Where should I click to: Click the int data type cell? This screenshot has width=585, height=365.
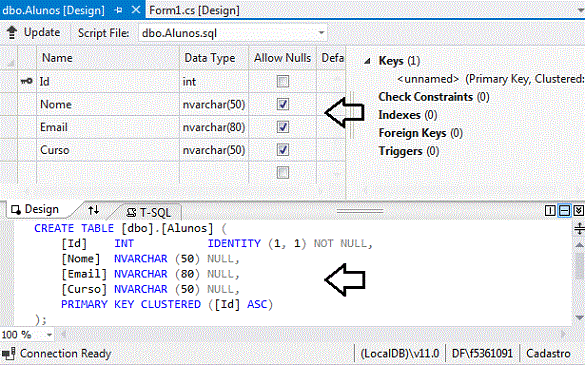[x=214, y=81]
